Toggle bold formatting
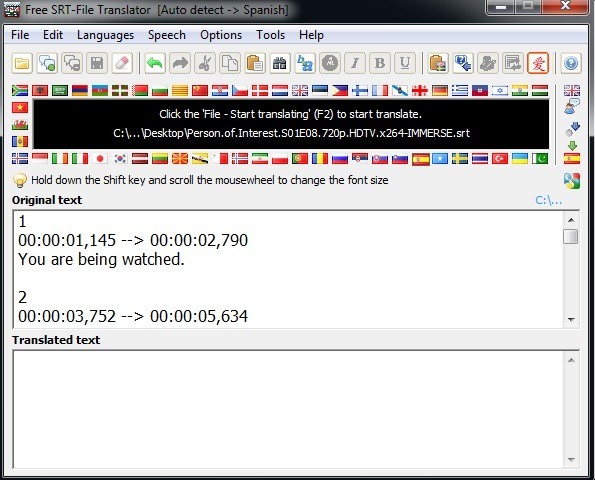The height and width of the screenshot is (480, 595). [380, 63]
